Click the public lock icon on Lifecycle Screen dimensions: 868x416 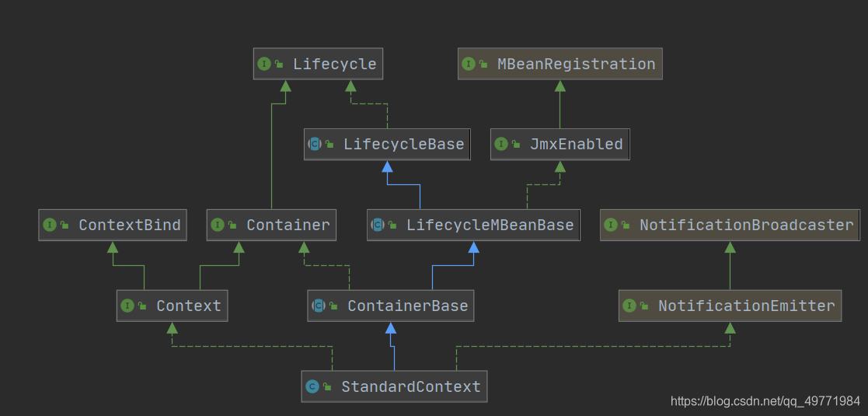coord(280,65)
